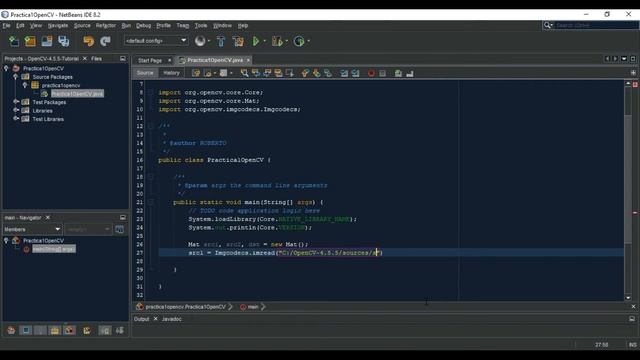Click the Comment icon in editor toolbar

coord(398,73)
